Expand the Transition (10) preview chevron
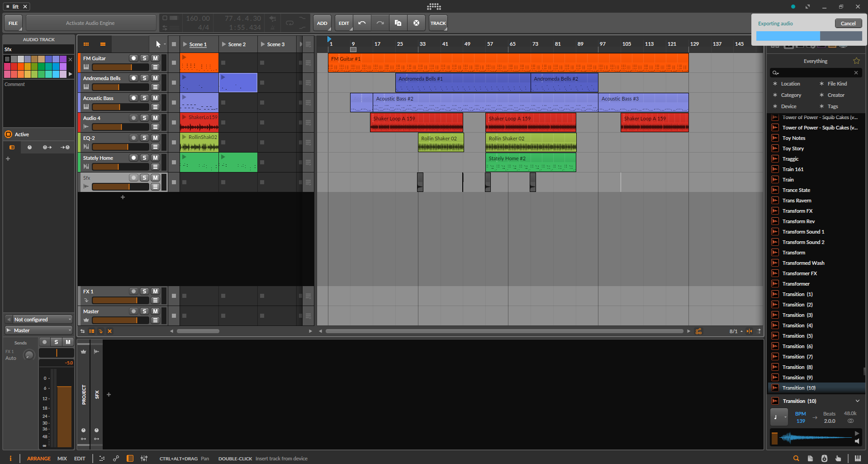The image size is (868, 464). click(x=857, y=401)
